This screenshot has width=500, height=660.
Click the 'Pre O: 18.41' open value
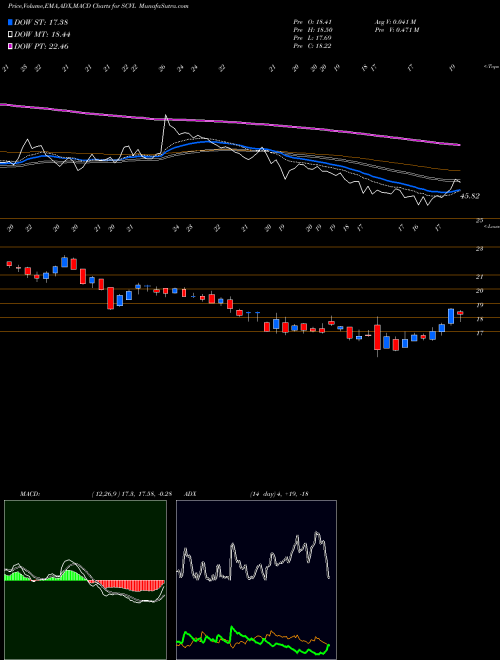313,22
